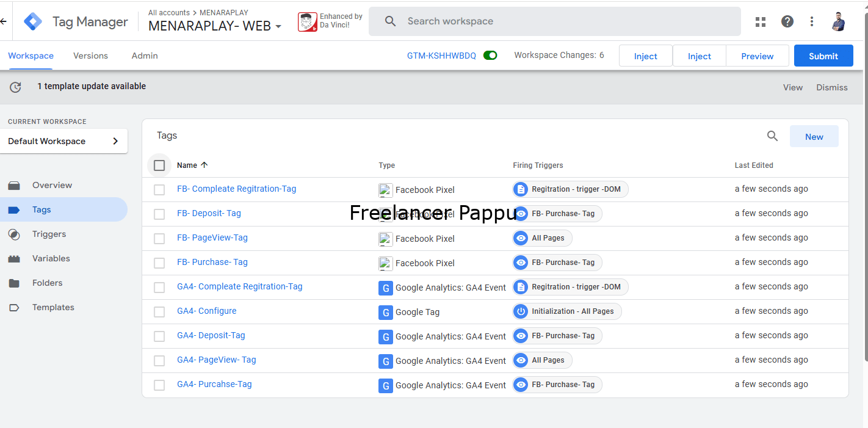
Task: Click the All accounts > MENARAPLAY breadcrumb
Action: (198, 12)
